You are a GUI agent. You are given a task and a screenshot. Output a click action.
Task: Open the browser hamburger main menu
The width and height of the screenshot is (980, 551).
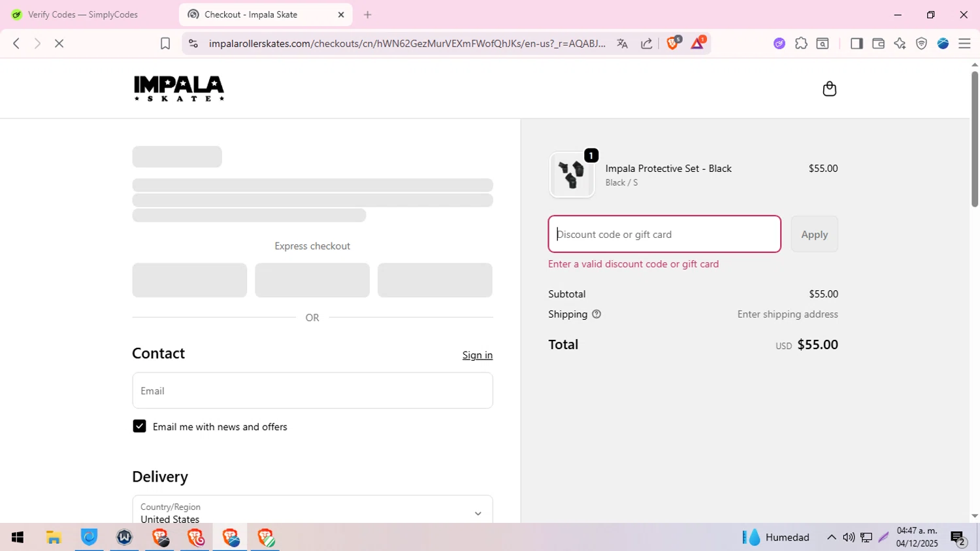click(x=964, y=43)
